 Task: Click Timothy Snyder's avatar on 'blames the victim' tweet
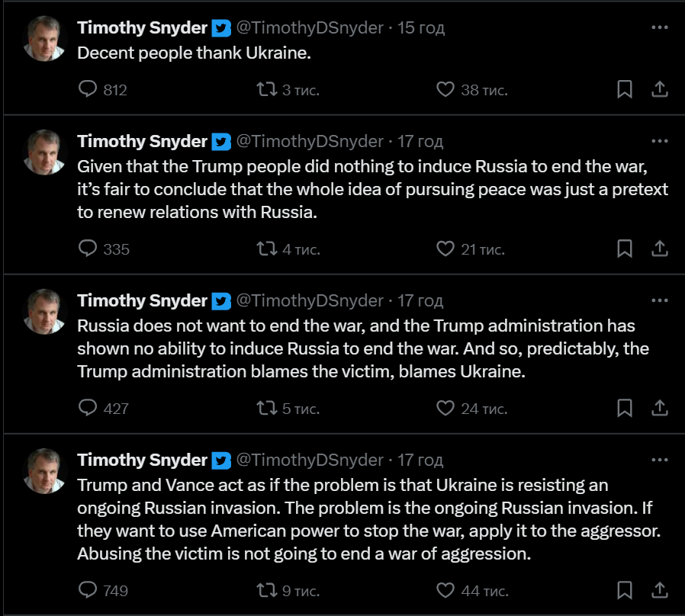(x=47, y=312)
